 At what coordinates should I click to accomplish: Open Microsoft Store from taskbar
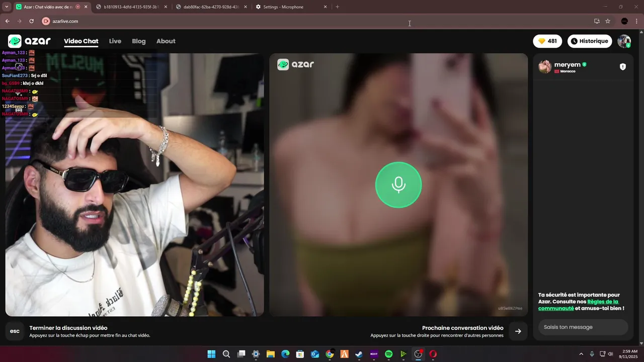click(300, 354)
